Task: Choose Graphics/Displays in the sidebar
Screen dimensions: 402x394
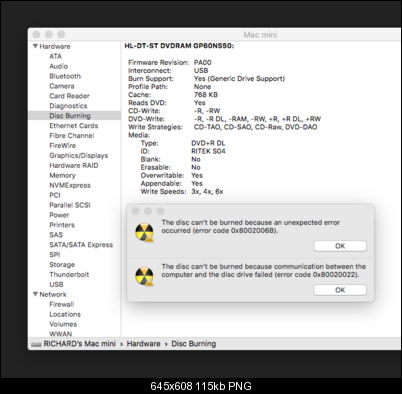Action: tap(79, 156)
